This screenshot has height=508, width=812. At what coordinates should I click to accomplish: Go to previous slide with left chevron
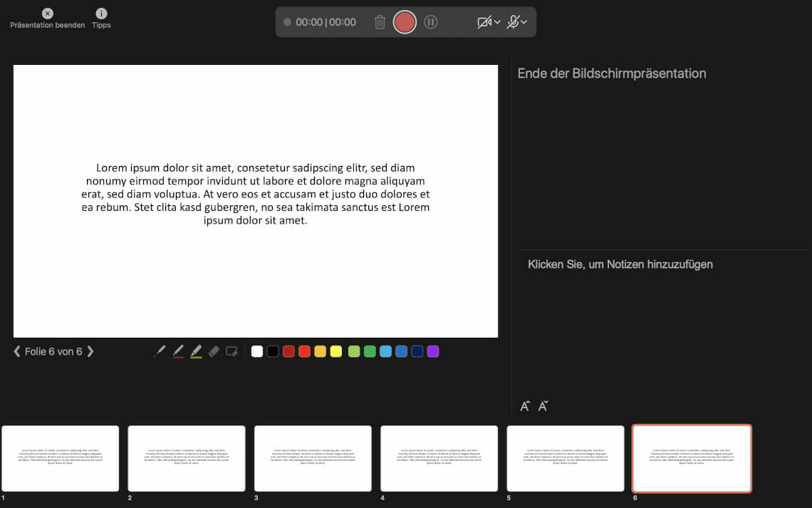coord(16,351)
